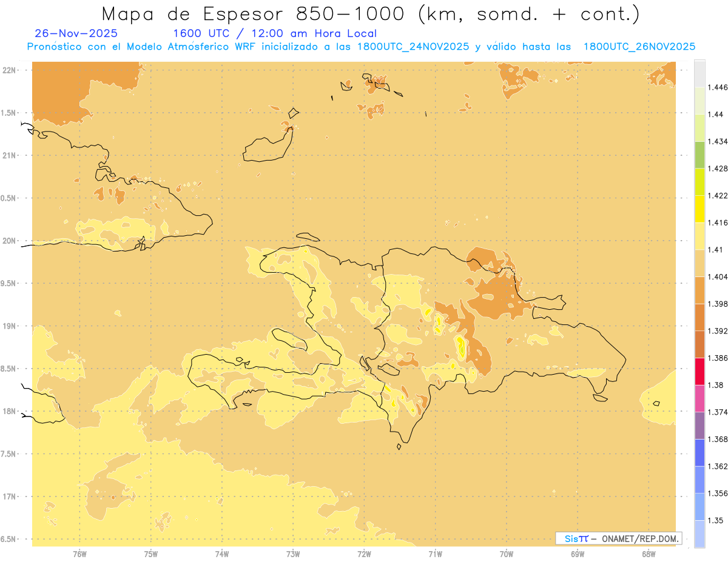Click the color scale value '1.404'

tap(718, 276)
